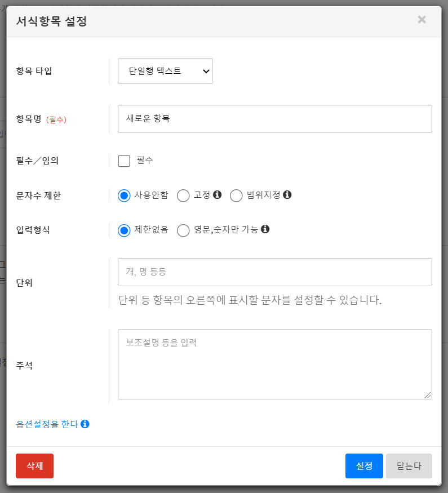
Task: Choose the 범위지정 radio button
Action: coord(237,196)
